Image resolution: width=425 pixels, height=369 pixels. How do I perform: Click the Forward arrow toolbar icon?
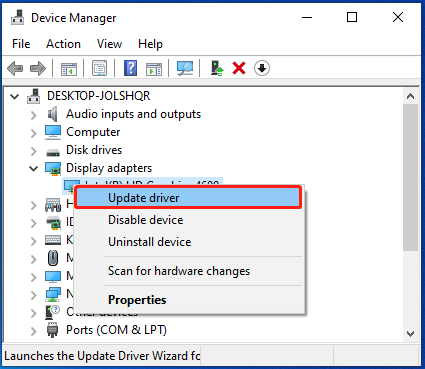coord(38,68)
